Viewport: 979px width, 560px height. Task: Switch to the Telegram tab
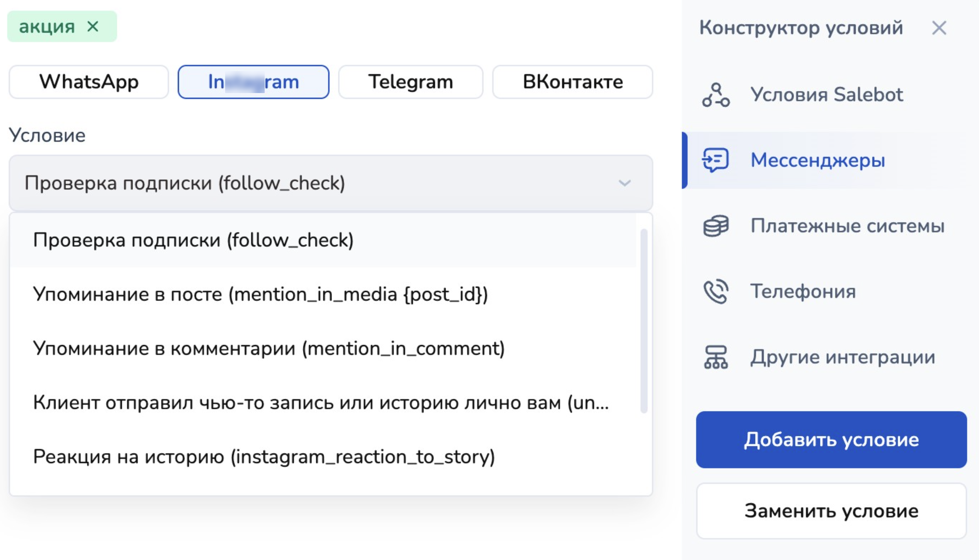pyautogui.click(x=410, y=82)
